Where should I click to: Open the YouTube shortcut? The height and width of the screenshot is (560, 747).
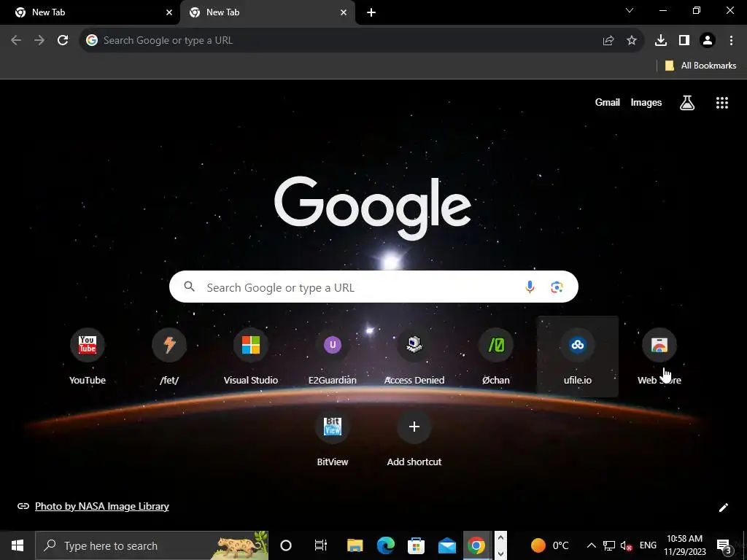88,356
